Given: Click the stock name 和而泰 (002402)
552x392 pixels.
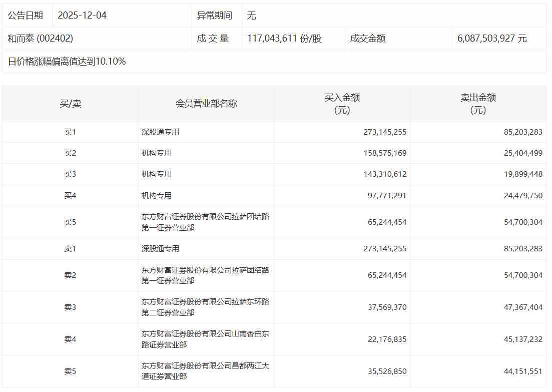Looking at the screenshot, I should tap(41, 39).
